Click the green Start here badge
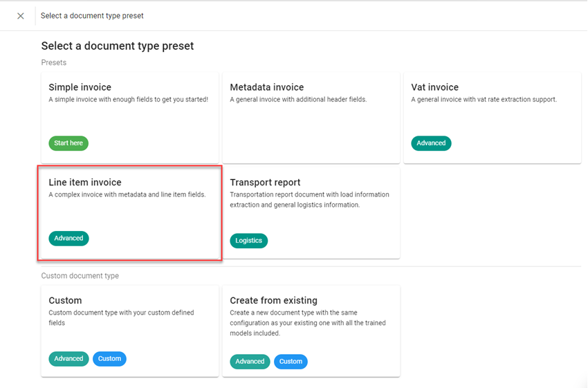The image size is (588, 388). click(68, 143)
